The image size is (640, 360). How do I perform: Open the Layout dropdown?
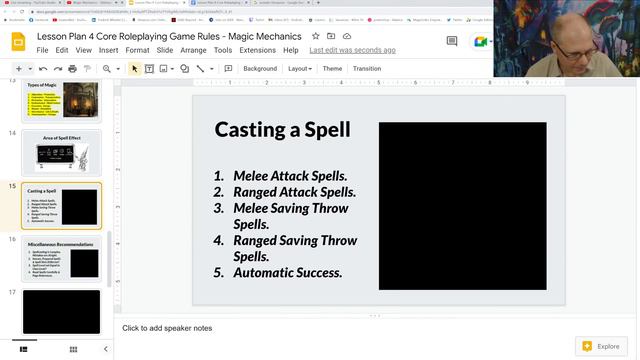click(x=300, y=69)
